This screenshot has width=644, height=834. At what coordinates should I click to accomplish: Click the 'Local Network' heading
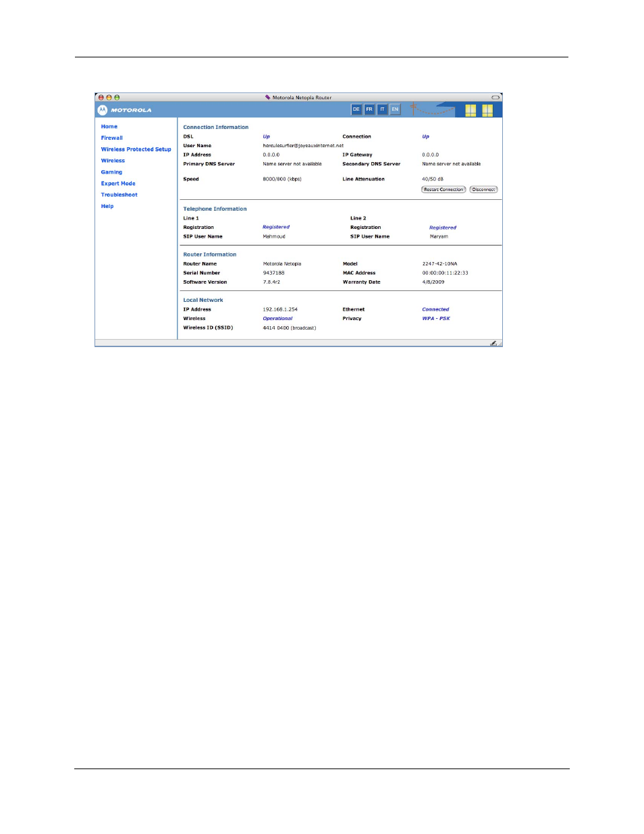pos(203,300)
